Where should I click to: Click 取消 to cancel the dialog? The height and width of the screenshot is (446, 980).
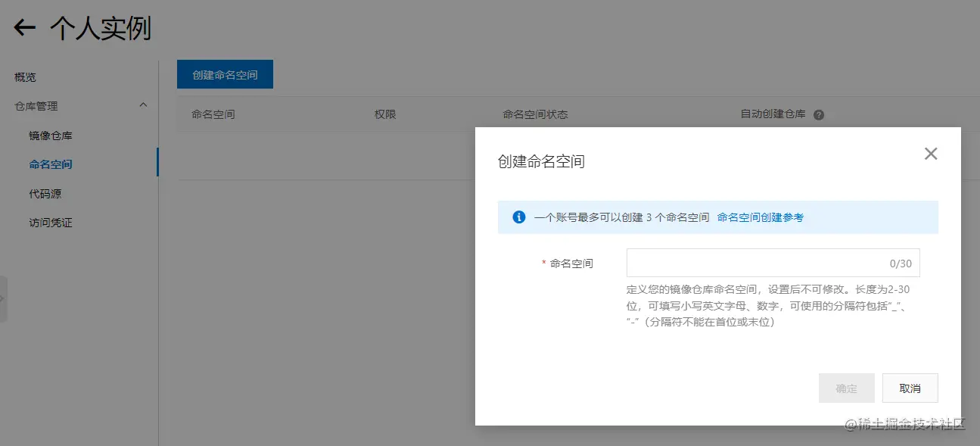[x=910, y=388]
